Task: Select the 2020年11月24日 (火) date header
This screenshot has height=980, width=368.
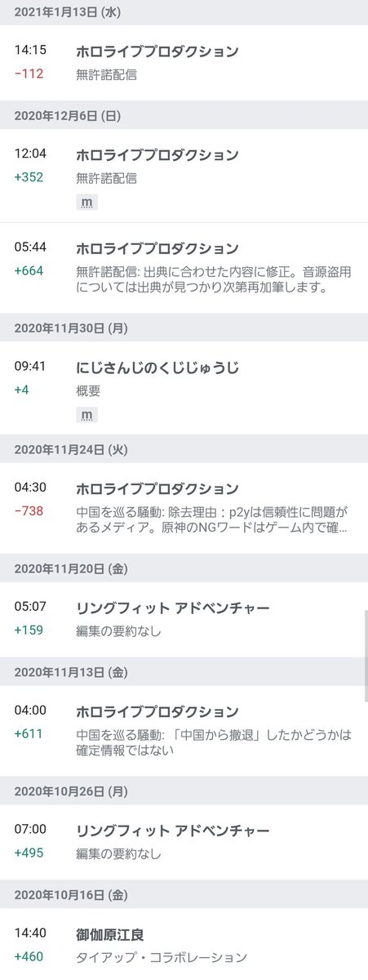Action: point(184,448)
